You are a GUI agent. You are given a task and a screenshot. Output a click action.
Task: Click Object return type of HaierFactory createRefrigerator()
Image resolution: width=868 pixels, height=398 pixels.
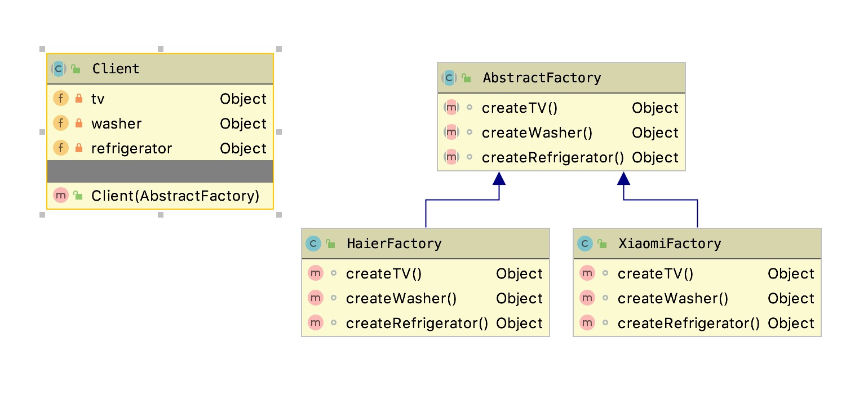[520, 323]
